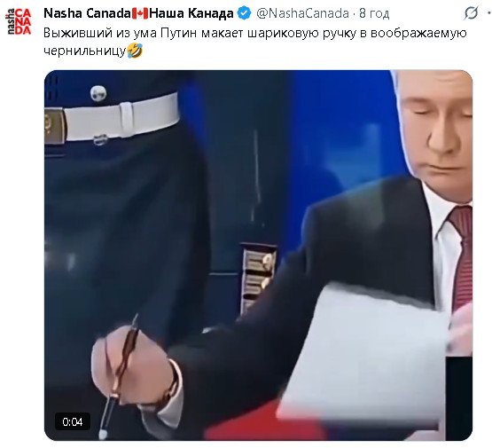Open the more-options dots at tweet corner

click(x=489, y=13)
